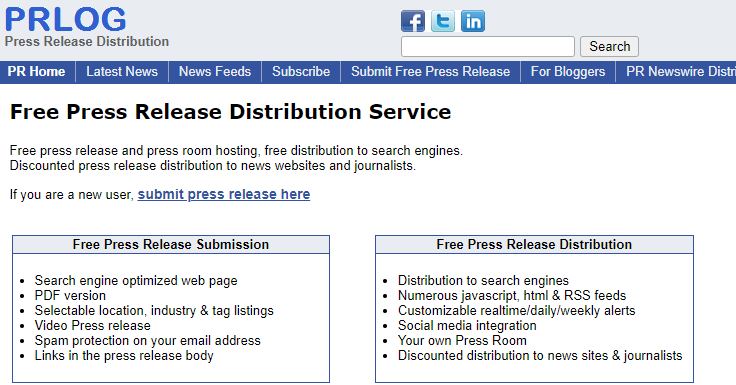Click the 'Free press release and press room hosting' line
The image size is (736, 385).
coord(236,151)
